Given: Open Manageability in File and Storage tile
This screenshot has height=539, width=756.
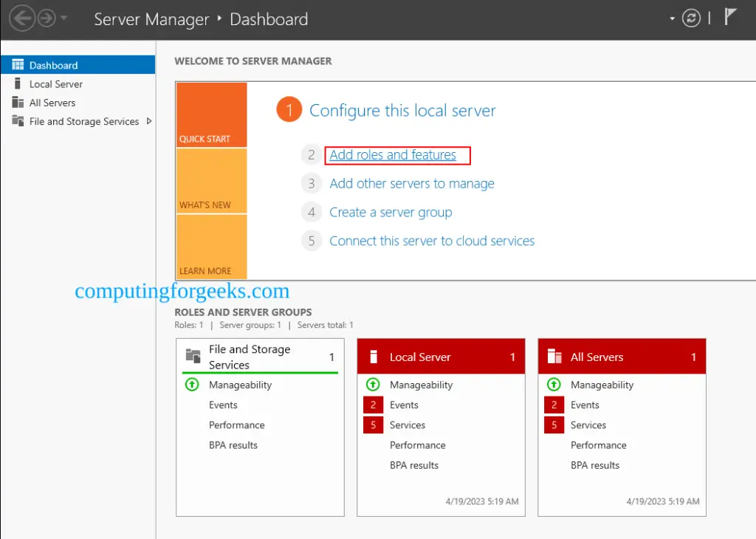Looking at the screenshot, I should click(240, 385).
